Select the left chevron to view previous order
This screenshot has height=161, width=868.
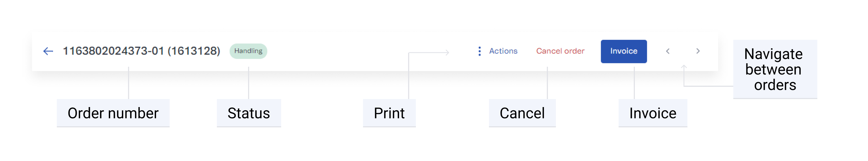tap(668, 51)
